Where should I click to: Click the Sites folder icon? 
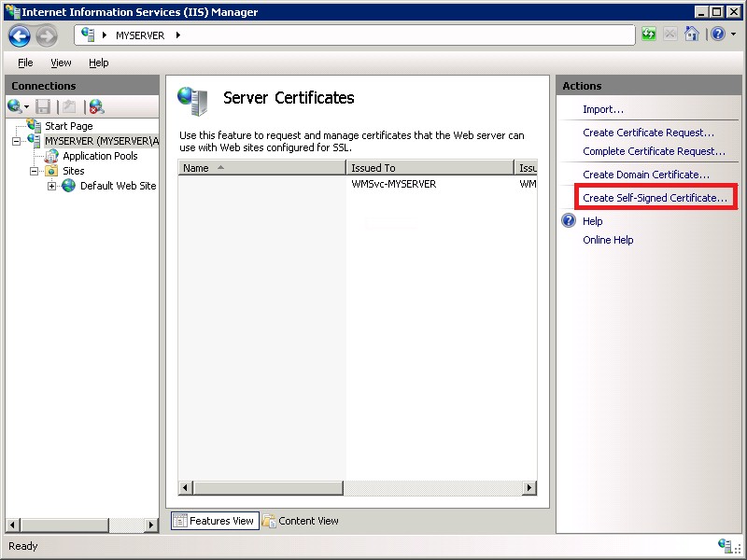pyautogui.click(x=51, y=171)
